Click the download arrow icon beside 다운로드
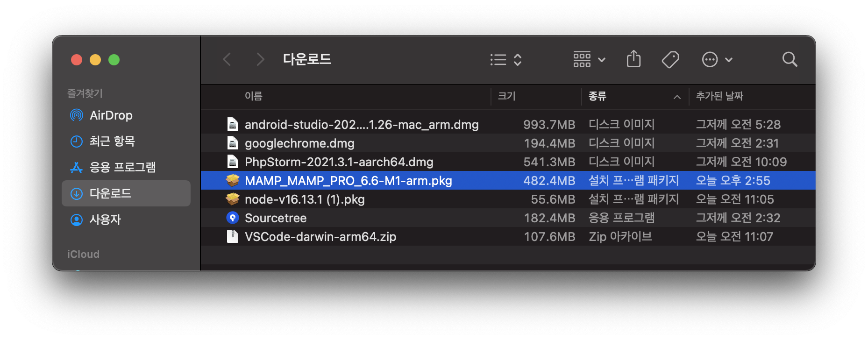Screen dimensions: 868x340 point(76,193)
